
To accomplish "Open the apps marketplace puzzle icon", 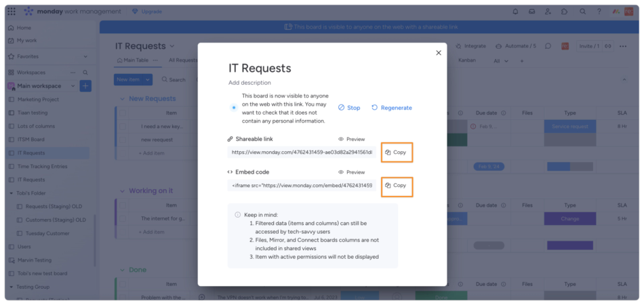I will point(564,12).
